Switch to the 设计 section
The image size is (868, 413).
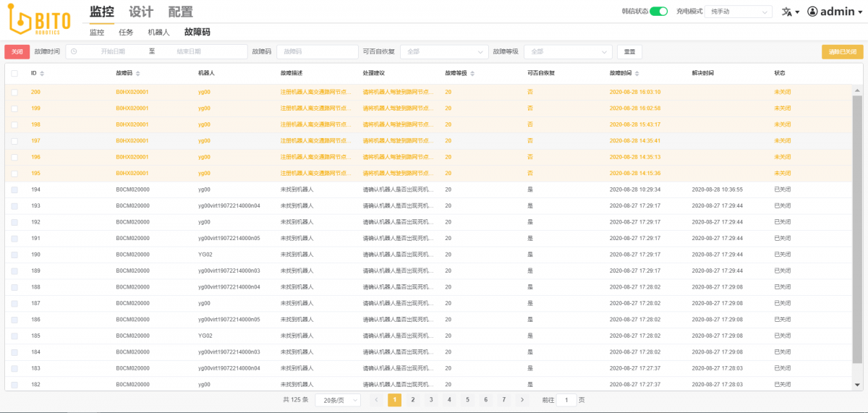(x=141, y=12)
